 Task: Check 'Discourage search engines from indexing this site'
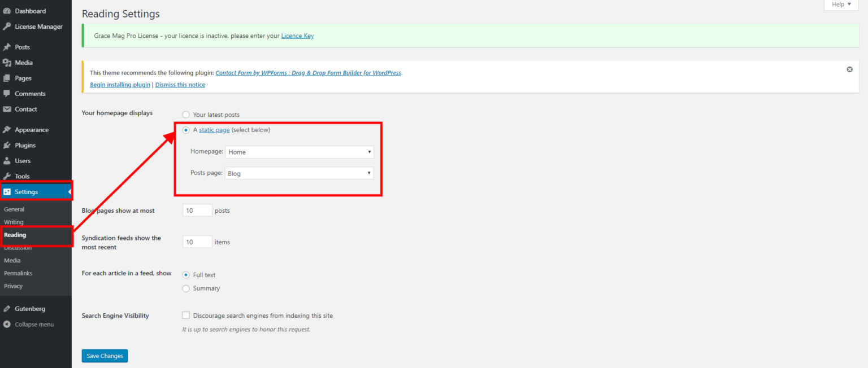click(x=186, y=316)
